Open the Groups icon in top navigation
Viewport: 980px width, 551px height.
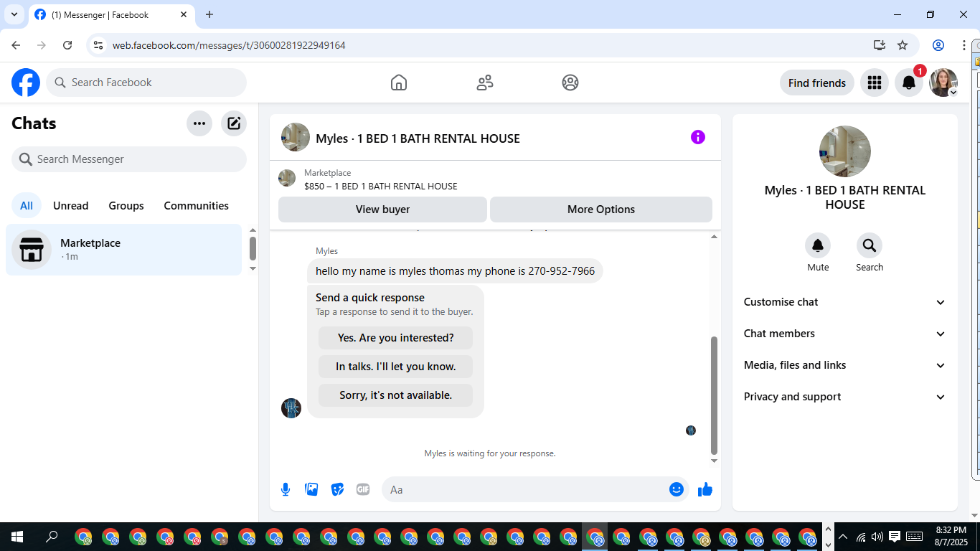pos(570,83)
